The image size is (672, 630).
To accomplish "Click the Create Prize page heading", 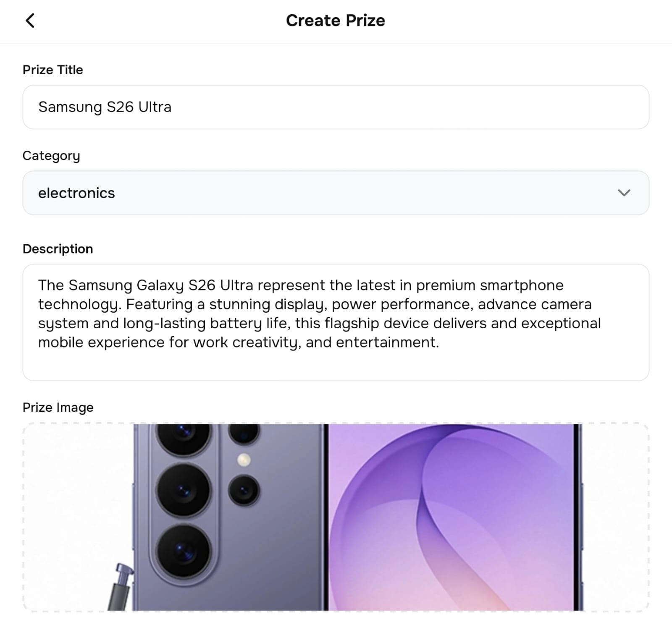I will point(335,21).
